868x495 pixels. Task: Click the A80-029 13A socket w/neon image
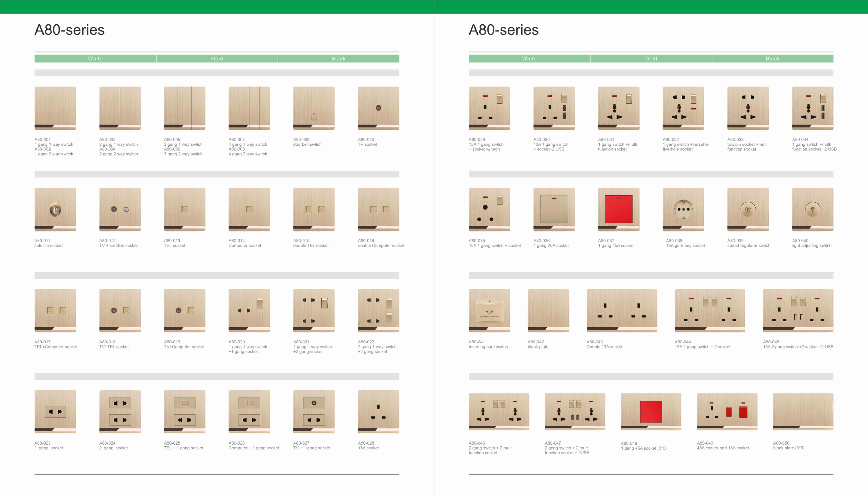(489, 108)
